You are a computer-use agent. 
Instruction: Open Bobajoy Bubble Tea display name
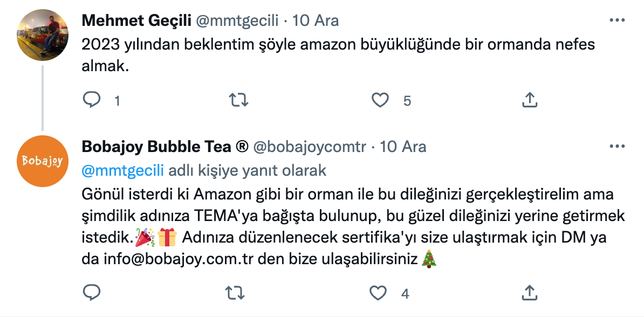[x=165, y=147]
